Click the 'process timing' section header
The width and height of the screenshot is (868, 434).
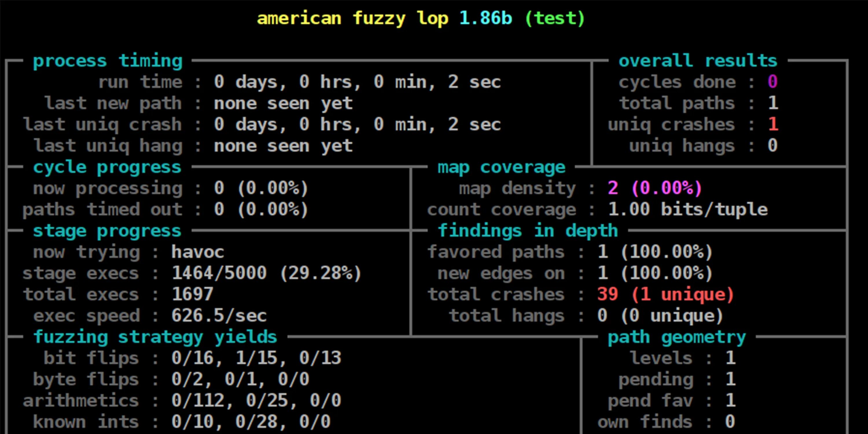pyautogui.click(x=108, y=61)
